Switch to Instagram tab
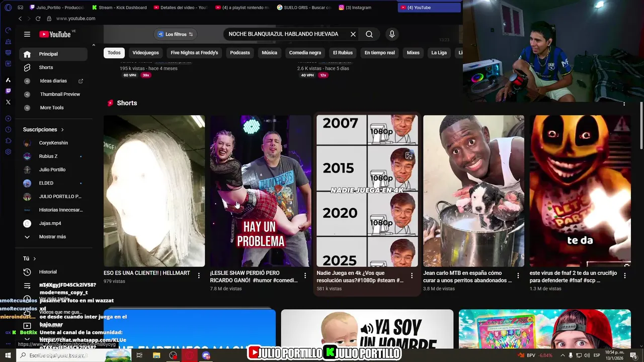Image resolution: width=644 pixels, height=362 pixels. point(358,8)
